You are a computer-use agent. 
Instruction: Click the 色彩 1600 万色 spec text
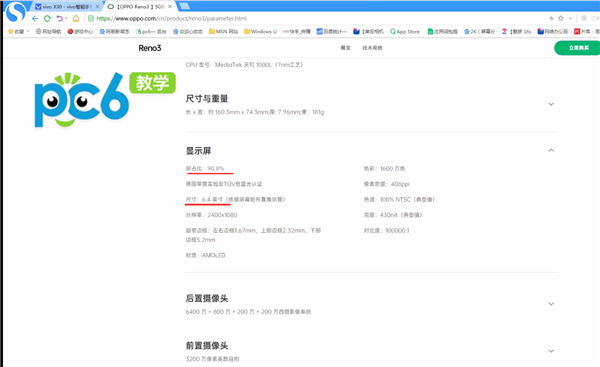point(384,168)
